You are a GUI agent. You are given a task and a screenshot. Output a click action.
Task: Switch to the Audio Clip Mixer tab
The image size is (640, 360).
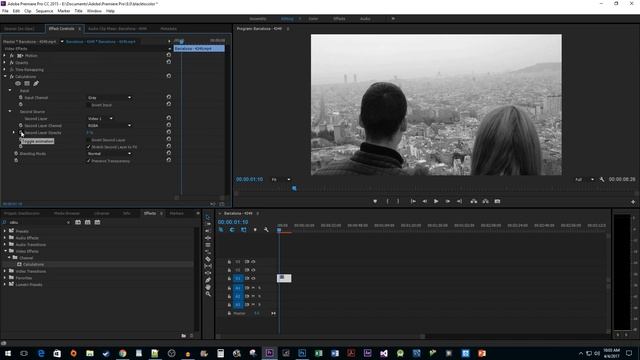click(x=117, y=29)
